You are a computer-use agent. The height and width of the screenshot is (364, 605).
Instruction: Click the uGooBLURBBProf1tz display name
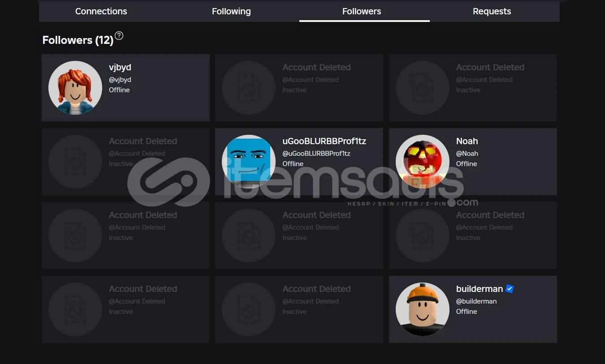click(324, 141)
